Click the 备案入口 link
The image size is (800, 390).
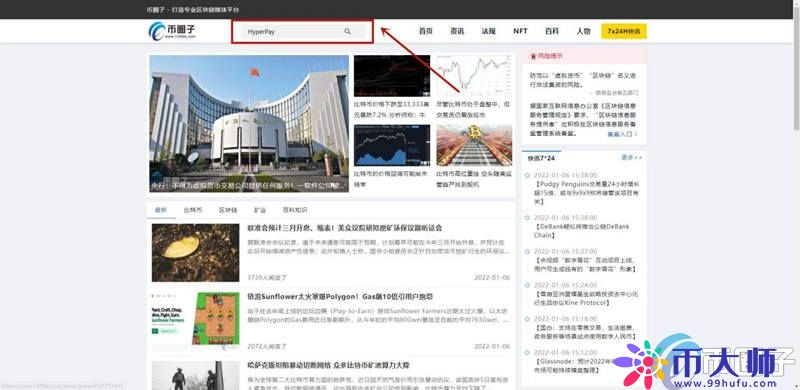tap(622, 134)
